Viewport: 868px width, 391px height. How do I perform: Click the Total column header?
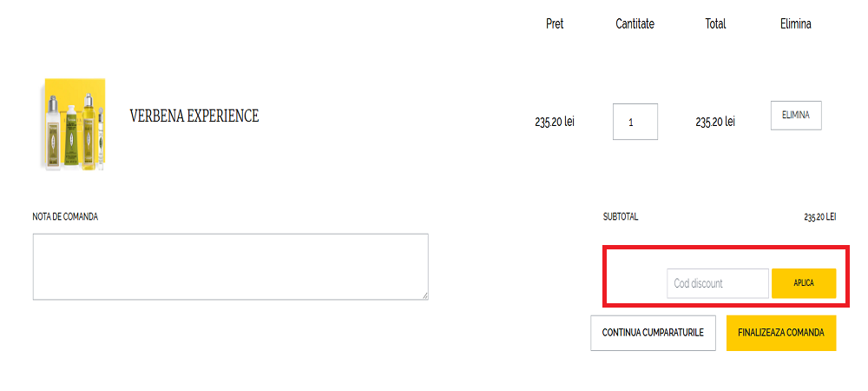pos(715,24)
